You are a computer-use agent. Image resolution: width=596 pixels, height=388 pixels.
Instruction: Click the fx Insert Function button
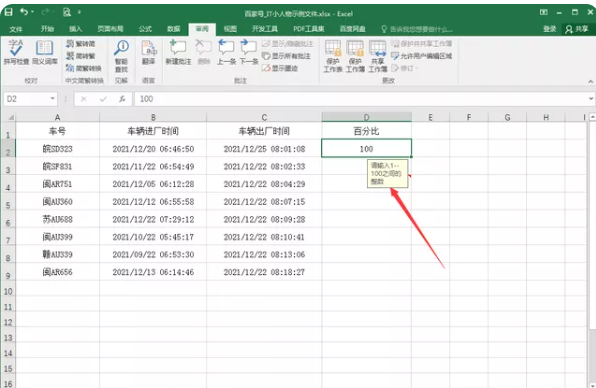pyautogui.click(x=122, y=99)
